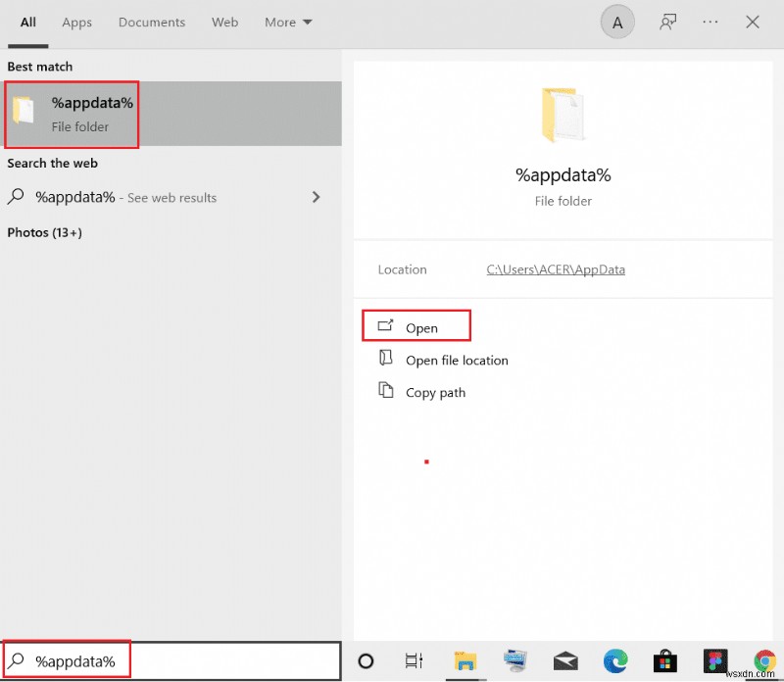Click the Copy path option
The image size is (784, 682).
[435, 392]
